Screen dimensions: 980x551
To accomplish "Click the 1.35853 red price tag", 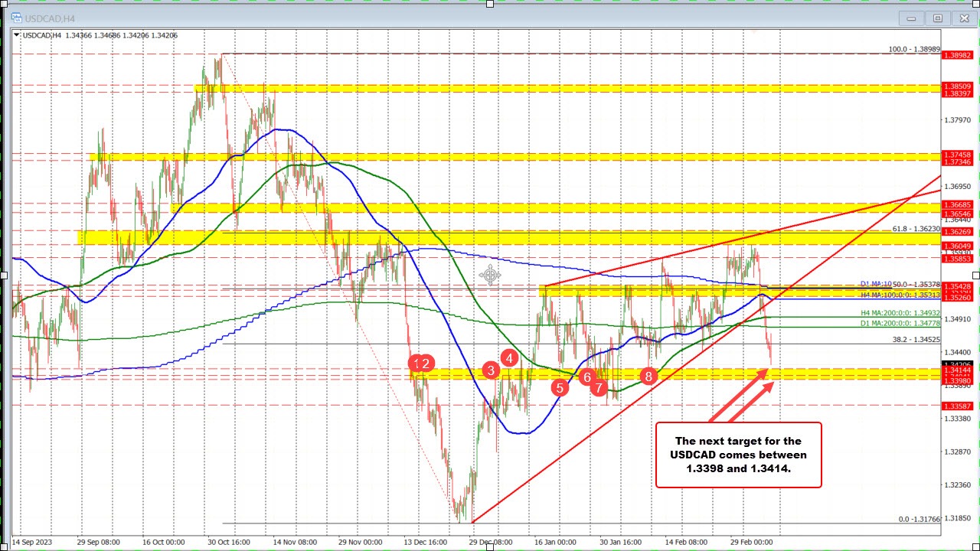I will 958,259.
